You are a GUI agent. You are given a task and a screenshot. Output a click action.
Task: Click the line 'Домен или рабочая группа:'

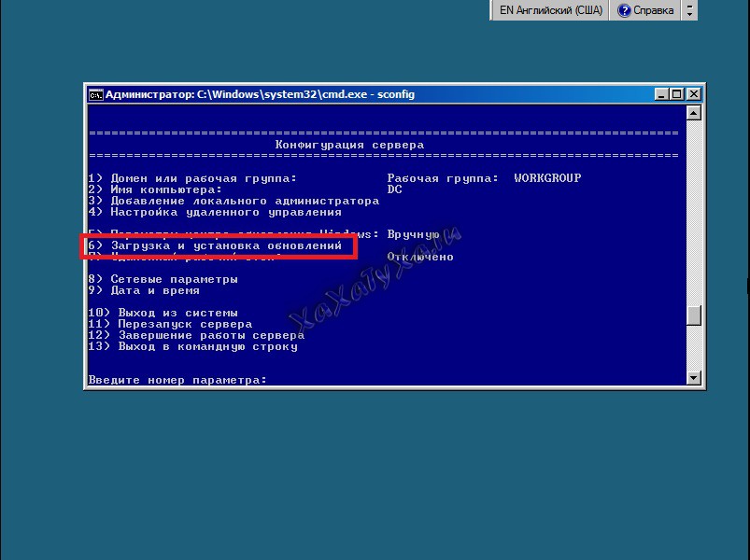pyautogui.click(x=192, y=178)
